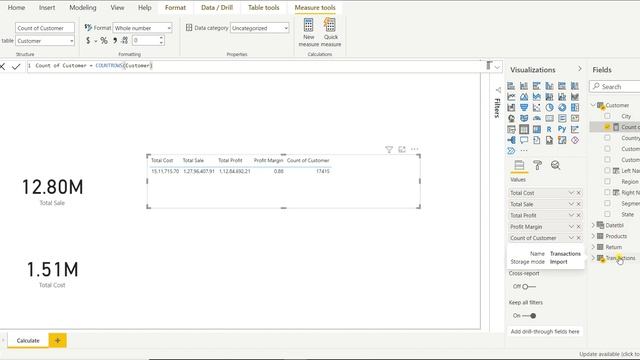The height and width of the screenshot is (360, 640).
Task: Check the Left Name field checkbox
Action: pyautogui.click(x=607, y=171)
